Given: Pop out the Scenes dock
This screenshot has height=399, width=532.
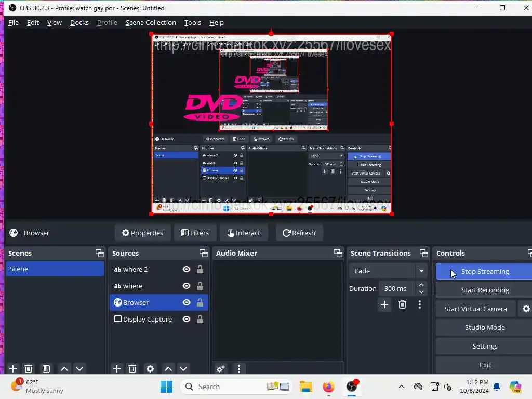Looking at the screenshot, I should [99, 253].
